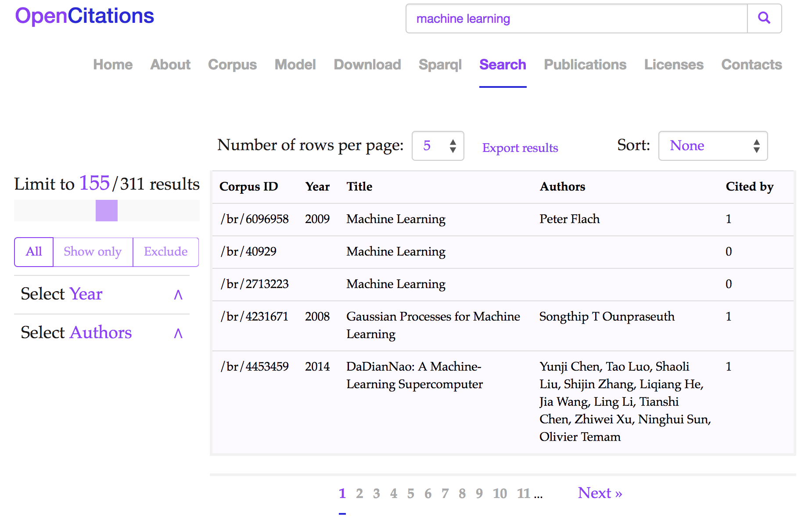Select the Show only filter toggle
Viewport: 812px width, 520px height.
click(x=93, y=252)
